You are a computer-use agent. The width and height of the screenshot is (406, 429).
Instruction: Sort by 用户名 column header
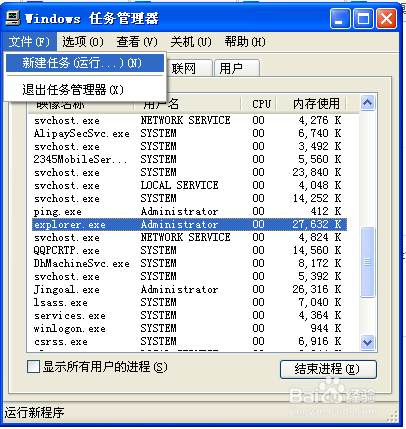click(x=187, y=104)
